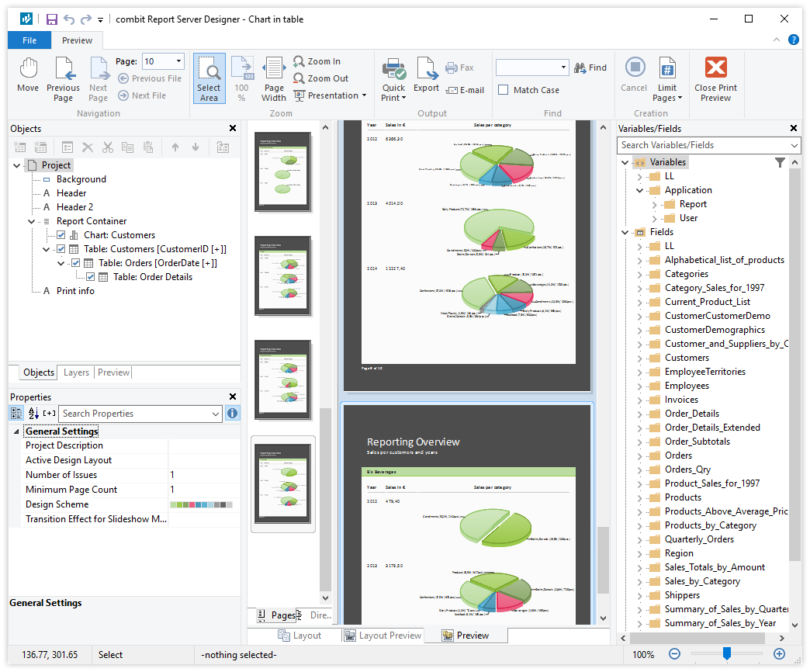Click into Search Properties field
Viewport: 810px width, 672px height.
tap(134, 414)
